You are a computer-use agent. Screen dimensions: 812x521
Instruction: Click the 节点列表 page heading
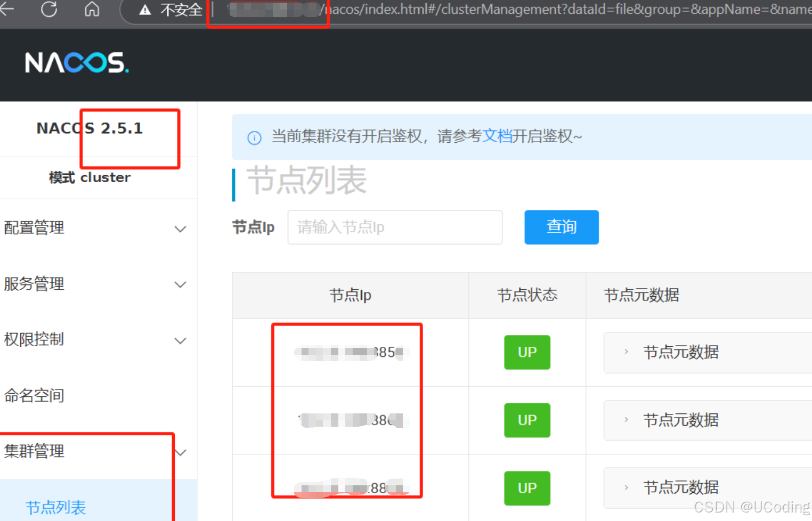coord(306,181)
